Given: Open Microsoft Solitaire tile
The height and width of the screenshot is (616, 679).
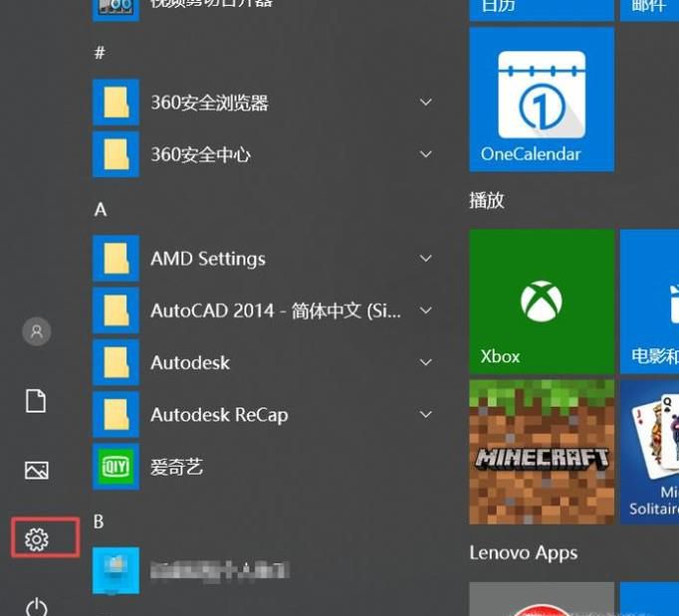Looking at the screenshot, I should click(649, 452).
